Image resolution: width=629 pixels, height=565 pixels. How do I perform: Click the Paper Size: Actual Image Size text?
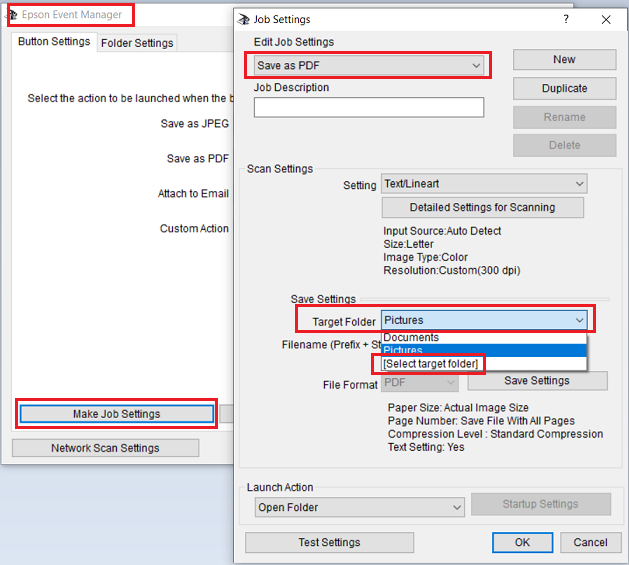coord(458,408)
